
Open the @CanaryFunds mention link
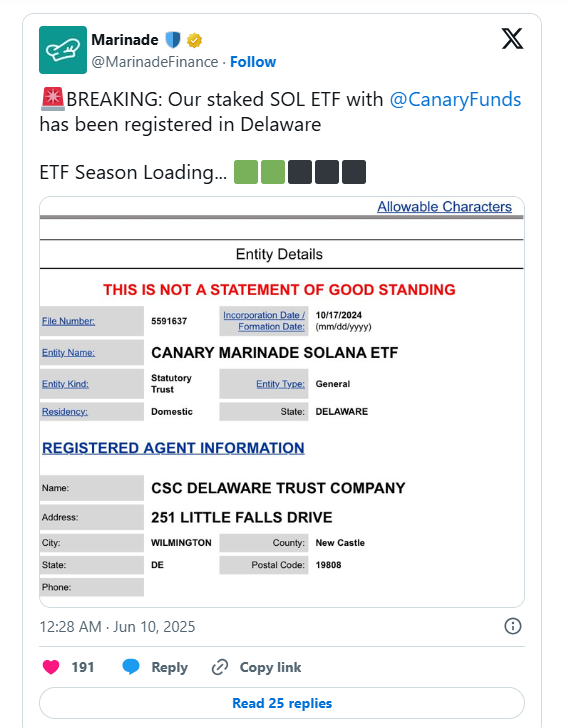(x=455, y=99)
